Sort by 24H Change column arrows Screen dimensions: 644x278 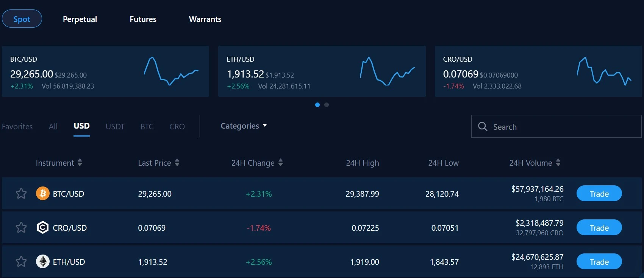click(x=280, y=163)
